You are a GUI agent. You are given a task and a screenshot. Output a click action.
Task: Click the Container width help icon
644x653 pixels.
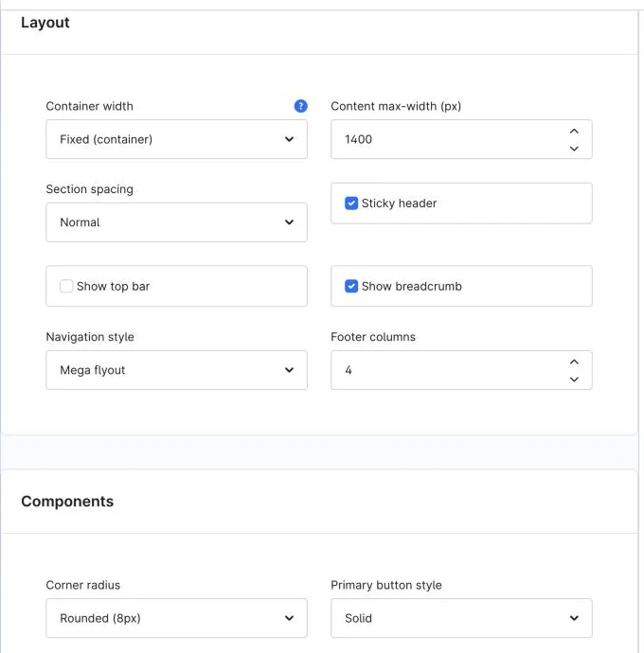pos(300,106)
